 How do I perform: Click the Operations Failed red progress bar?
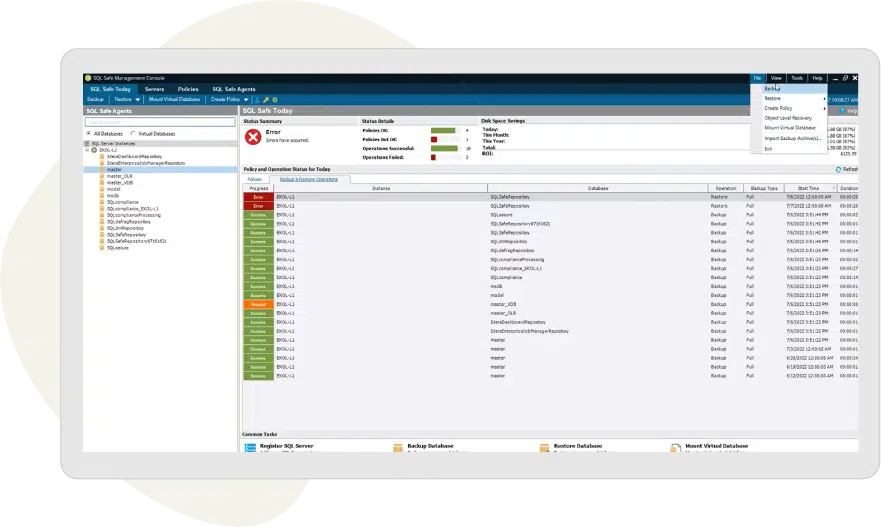tap(433, 157)
